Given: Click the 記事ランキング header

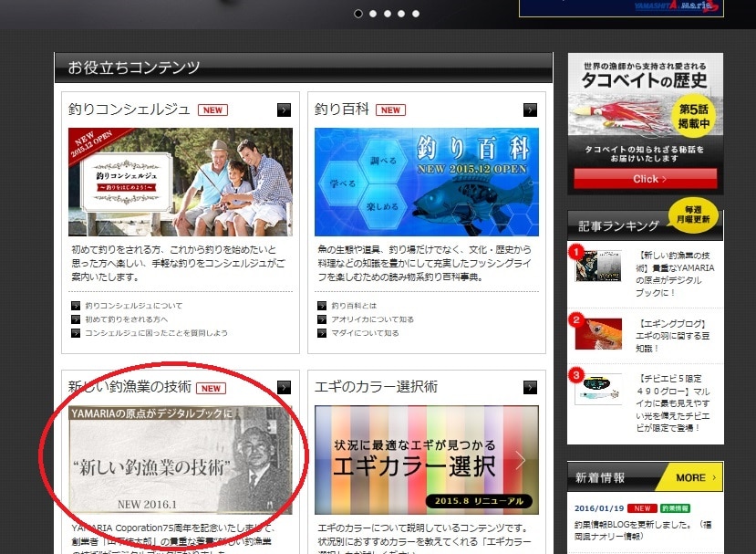Looking at the screenshot, I should pos(618,225).
